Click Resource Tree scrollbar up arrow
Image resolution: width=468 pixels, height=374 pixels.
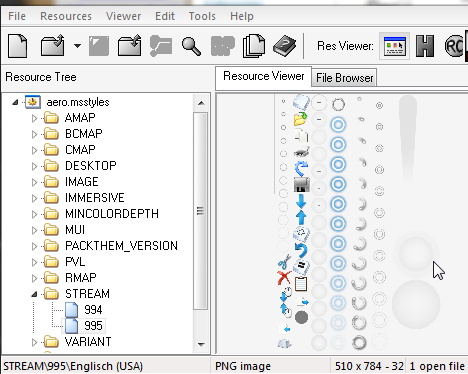(x=201, y=103)
